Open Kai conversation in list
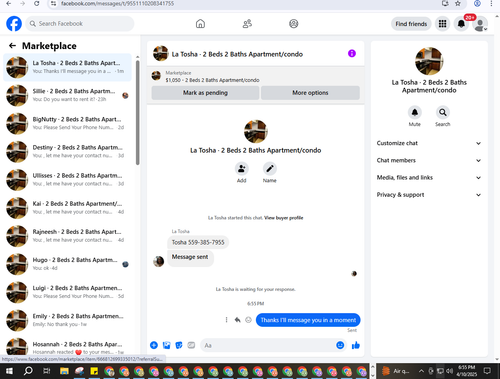 (67, 208)
